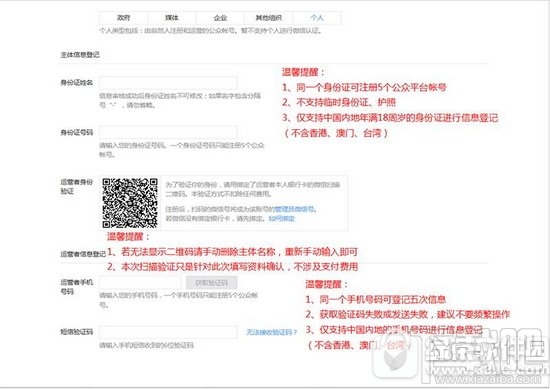550x389 pixels.
Task: Click the QR code image for verification
Action: tap(130, 203)
